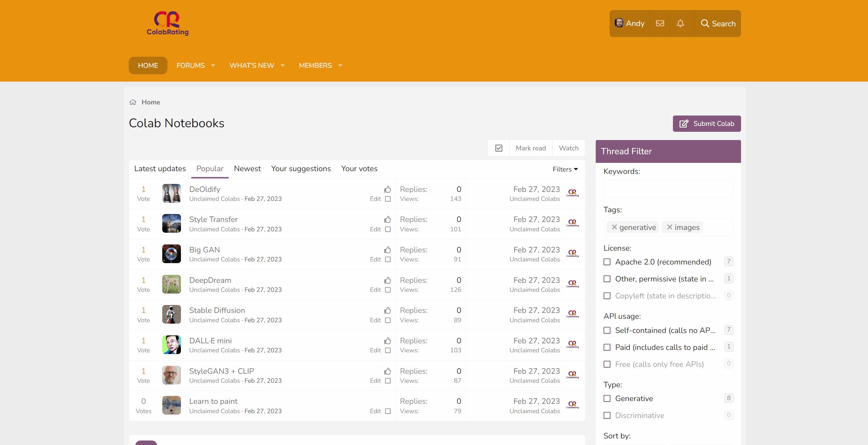Click the Keywords input field
Screen dimensions: 868x445
[x=668, y=189]
